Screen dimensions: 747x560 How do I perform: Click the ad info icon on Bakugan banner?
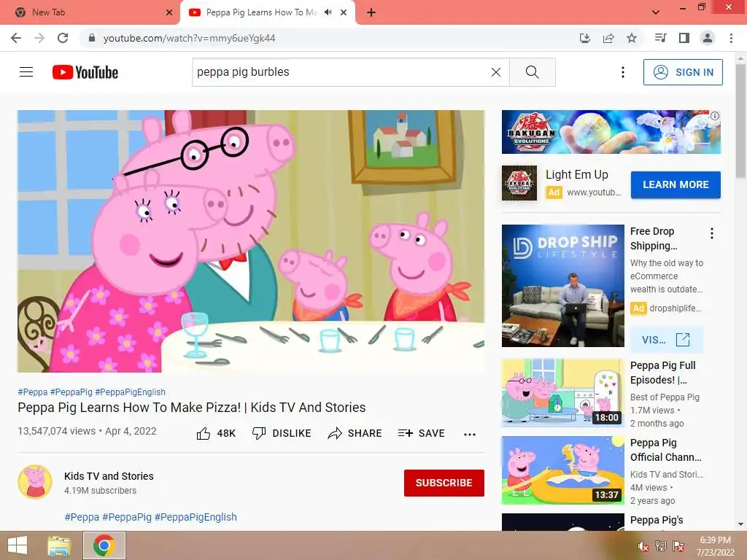[x=715, y=116]
